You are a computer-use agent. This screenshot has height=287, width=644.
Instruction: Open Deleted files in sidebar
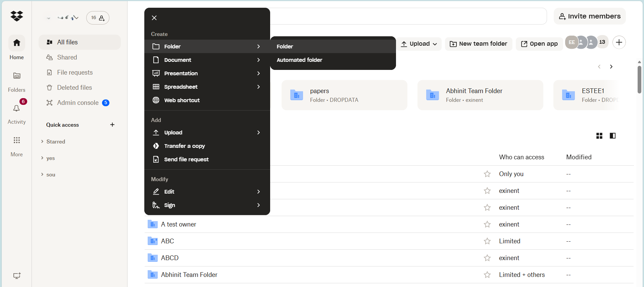[80, 87]
